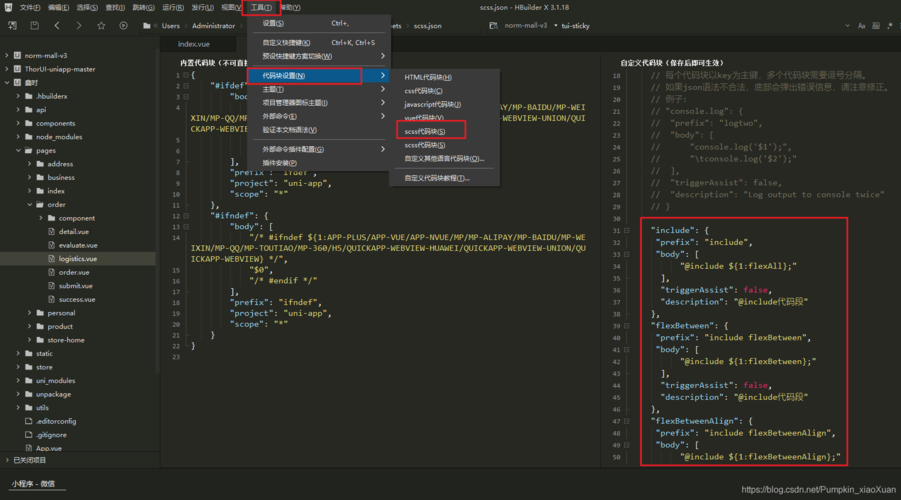Select 设置(S) in the tools menu
Viewport: 901px width, 500px height.
(x=319, y=24)
